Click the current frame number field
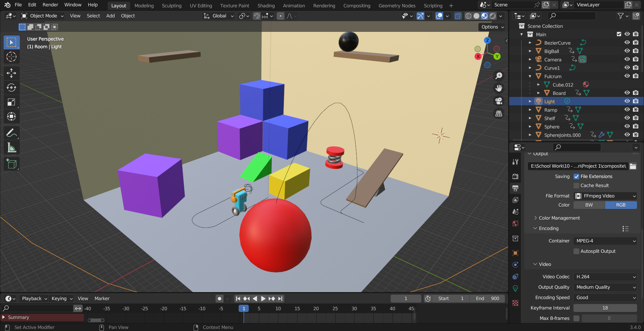 click(406, 298)
